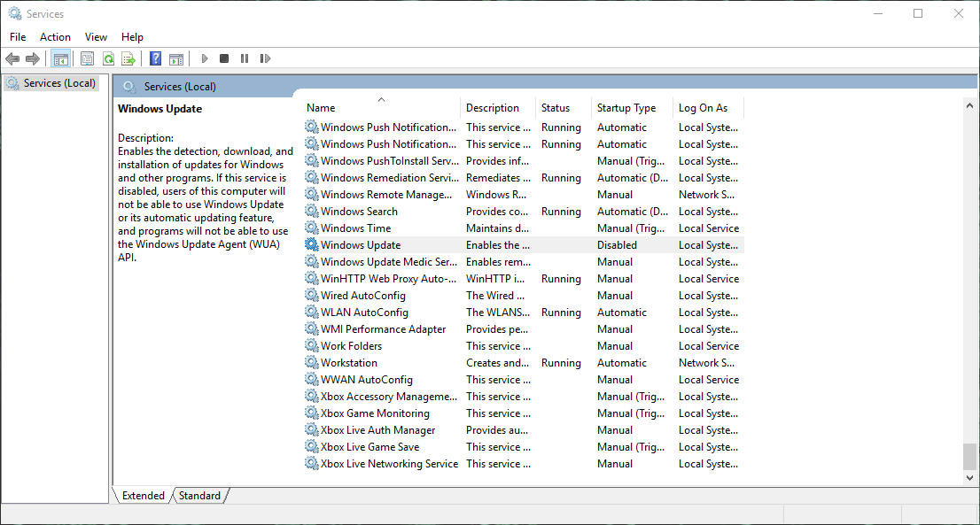
Task: Click the gear icon of WWAN AutoConfig
Action: [311, 380]
